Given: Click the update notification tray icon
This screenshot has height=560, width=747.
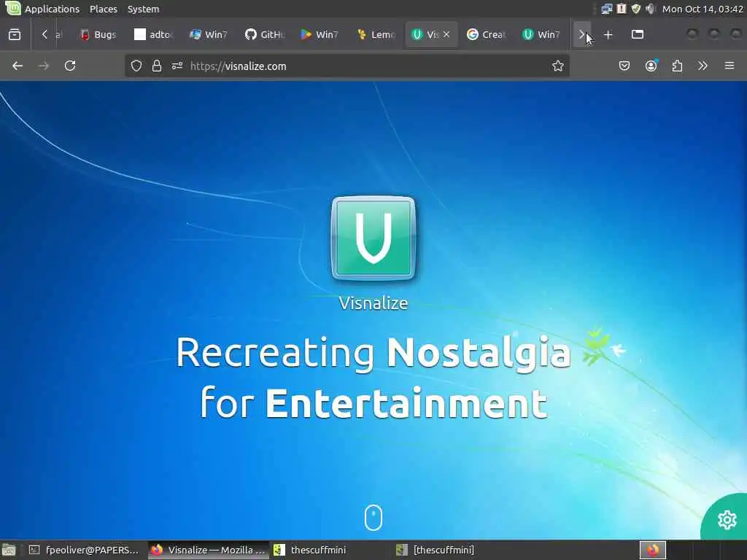Looking at the screenshot, I should (x=622, y=9).
